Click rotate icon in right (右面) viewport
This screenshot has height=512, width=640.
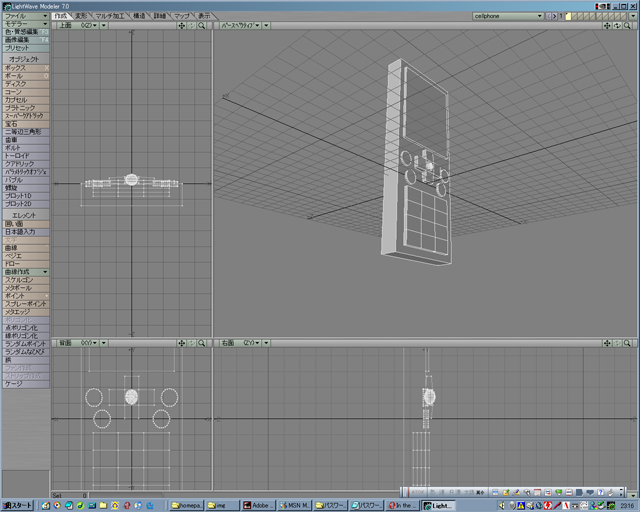click(617, 343)
